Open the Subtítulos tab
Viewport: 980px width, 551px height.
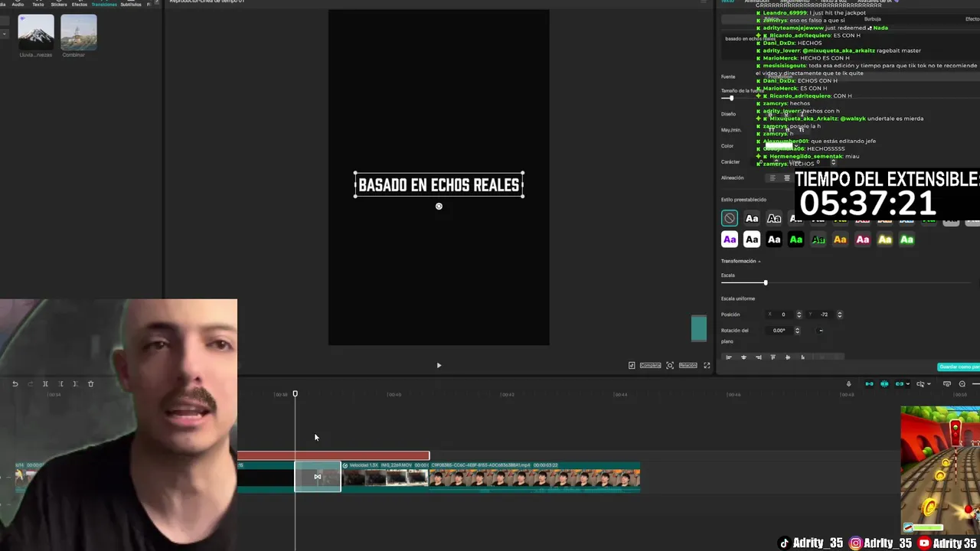coord(131,4)
